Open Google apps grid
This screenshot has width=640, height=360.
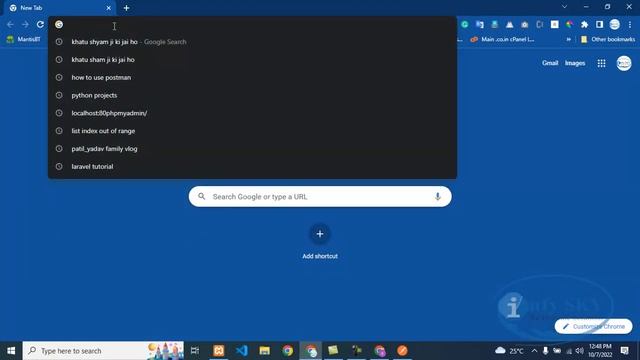tap(601, 63)
